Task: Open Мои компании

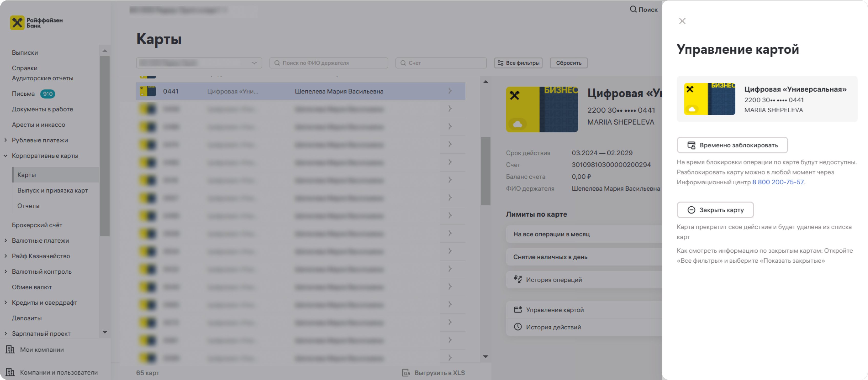Action: pyautogui.click(x=35, y=349)
